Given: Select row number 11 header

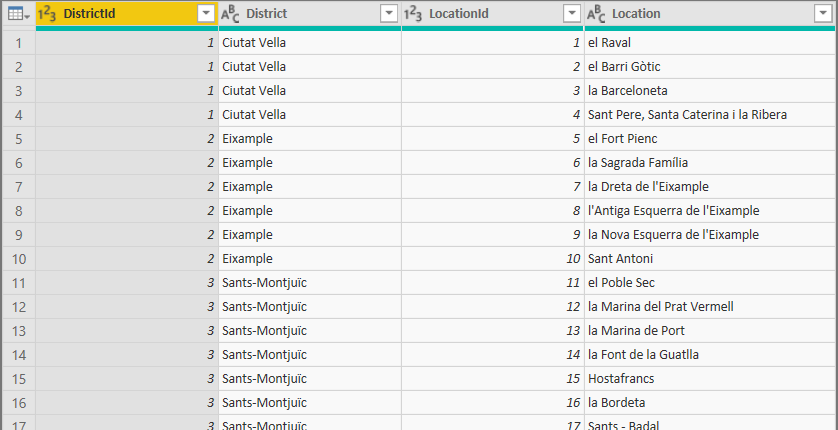Looking at the screenshot, I should (17, 283).
